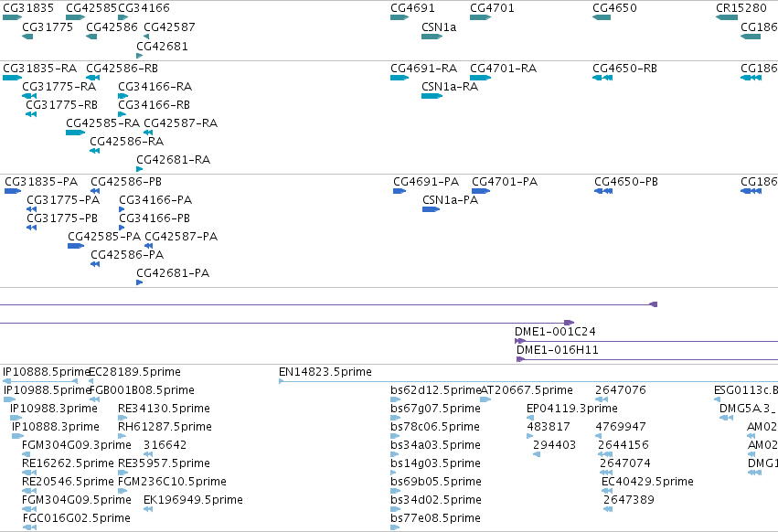778x532 pixels.
Task: Click the IP10988.3prime EST glyph
Action: tap(16, 418)
